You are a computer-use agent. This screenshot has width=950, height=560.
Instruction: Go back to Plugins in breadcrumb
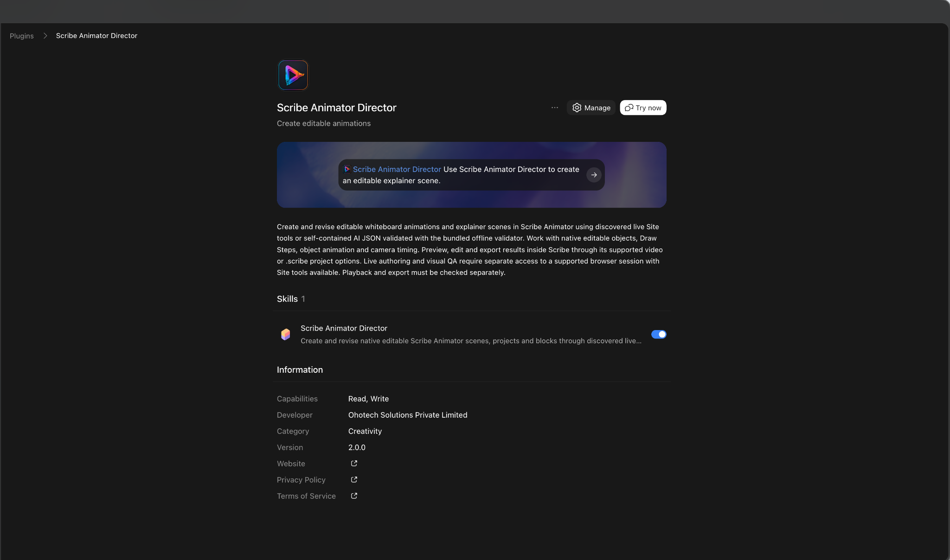pos(22,36)
